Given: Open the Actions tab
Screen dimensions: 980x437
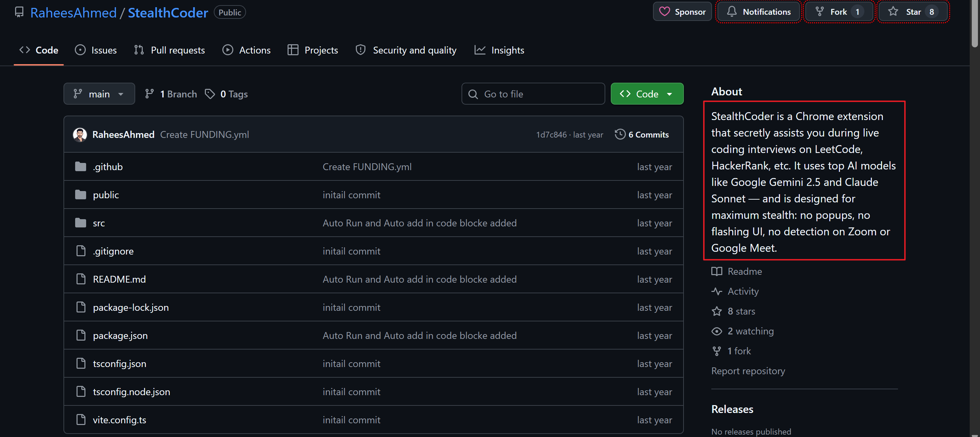Looking at the screenshot, I should 246,50.
